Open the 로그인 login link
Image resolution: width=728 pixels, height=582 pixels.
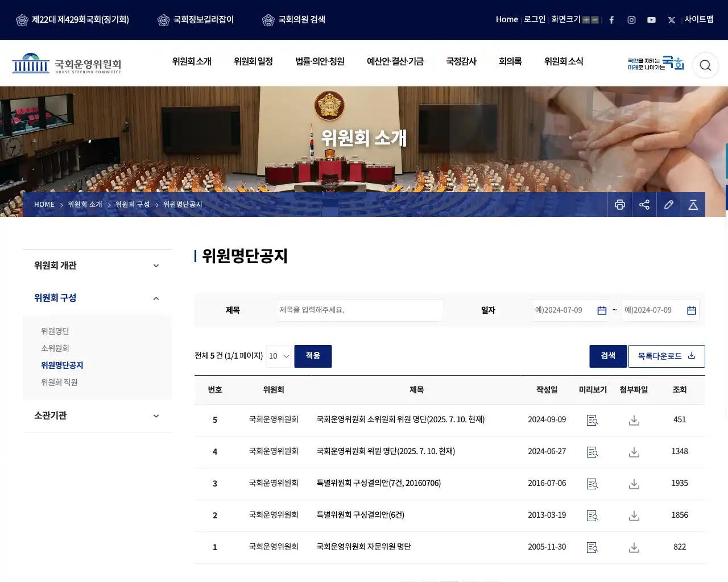[x=535, y=19]
